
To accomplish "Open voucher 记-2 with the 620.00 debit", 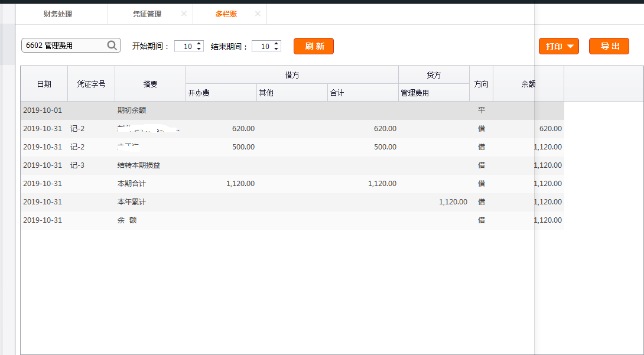I will pos(77,129).
